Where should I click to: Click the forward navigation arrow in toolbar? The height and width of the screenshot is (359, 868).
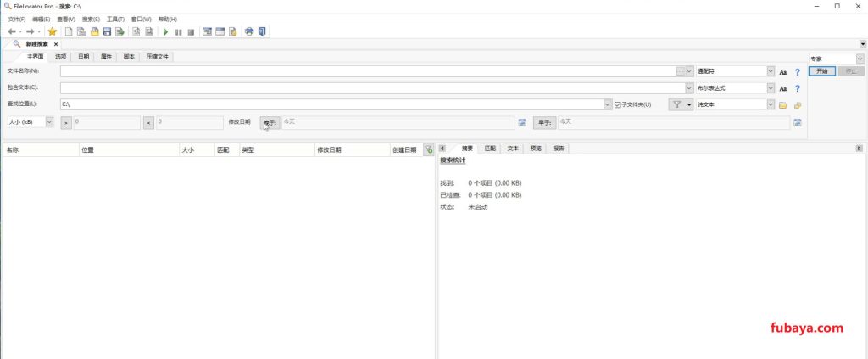pyautogui.click(x=31, y=31)
